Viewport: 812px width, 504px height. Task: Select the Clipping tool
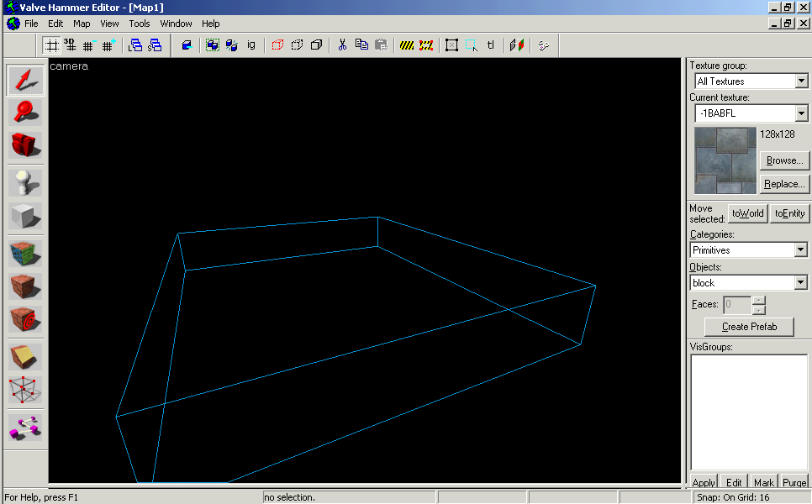[x=25, y=357]
